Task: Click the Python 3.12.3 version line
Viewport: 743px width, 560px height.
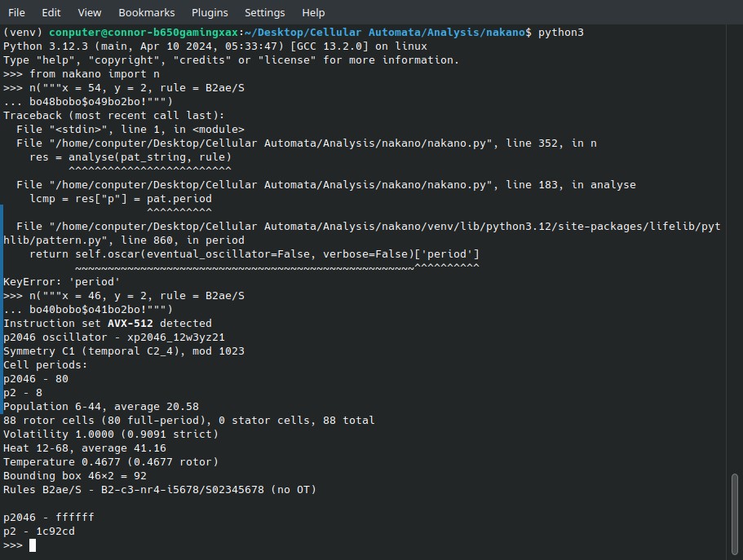Action: [x=215, y=46]
